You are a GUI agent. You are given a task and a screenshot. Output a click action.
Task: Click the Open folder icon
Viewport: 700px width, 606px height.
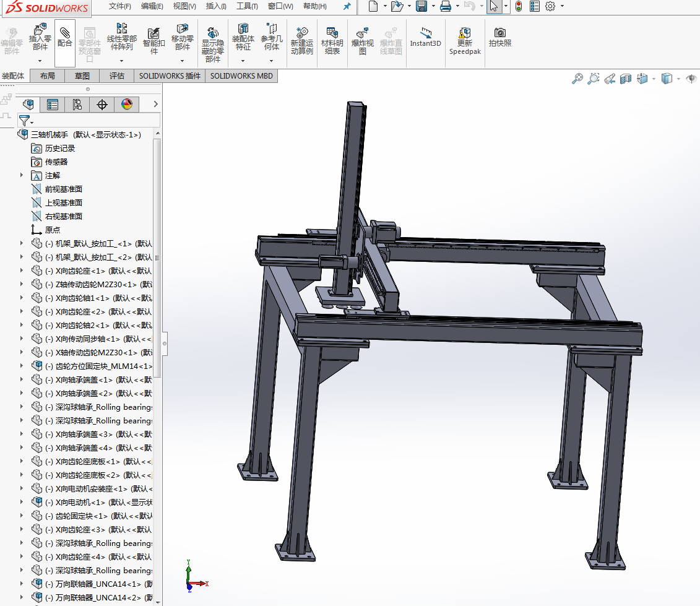click(397, 6)
